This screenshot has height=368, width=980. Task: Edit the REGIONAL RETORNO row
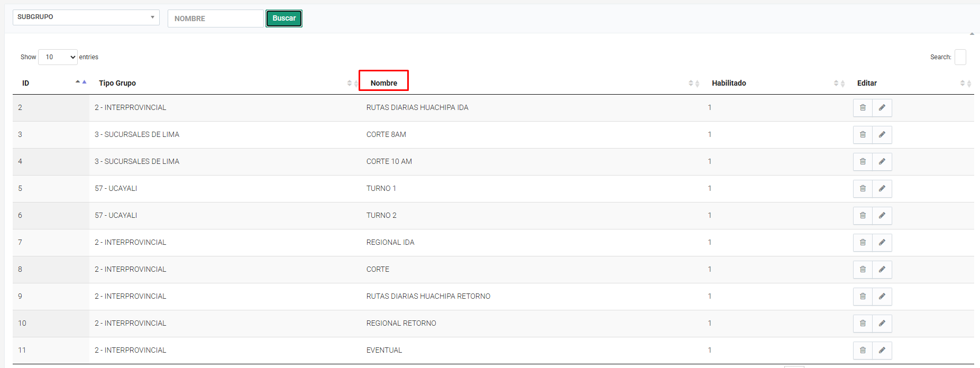click(882, 324)
